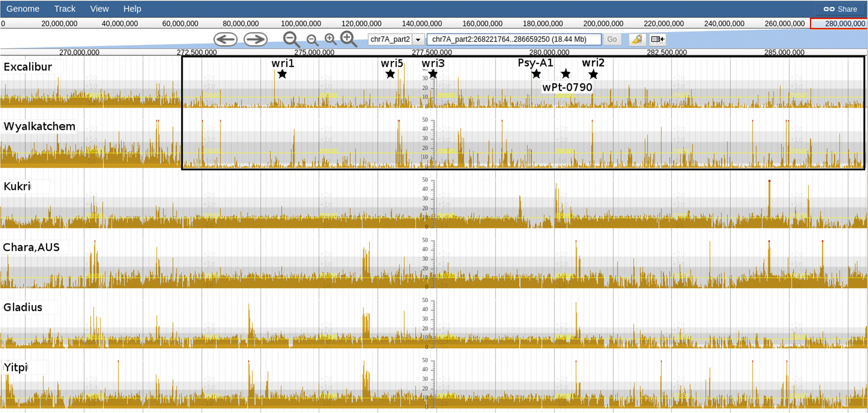This screenshot has height=413, width=868.
Task: Jump to 20,000,000 on the overview scale
Action: point(59,24)
